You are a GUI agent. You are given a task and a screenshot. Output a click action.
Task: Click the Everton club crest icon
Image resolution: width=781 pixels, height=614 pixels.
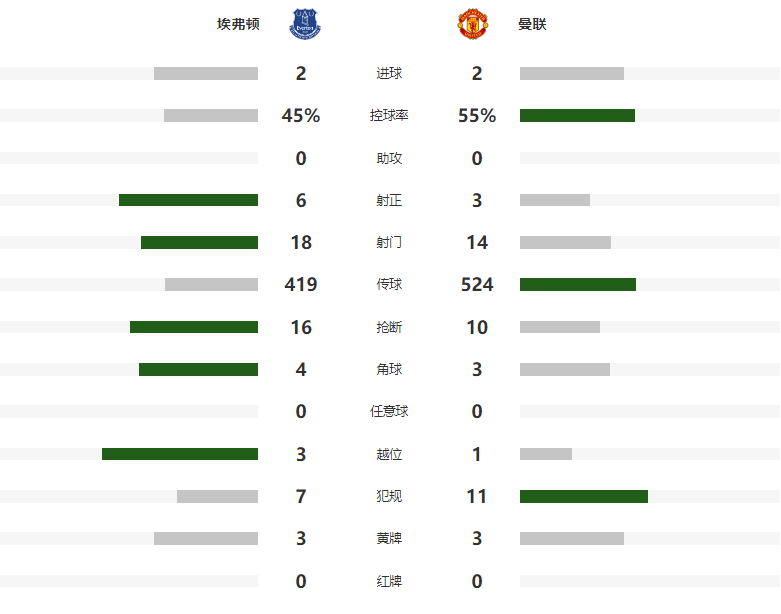coord(305,24)
